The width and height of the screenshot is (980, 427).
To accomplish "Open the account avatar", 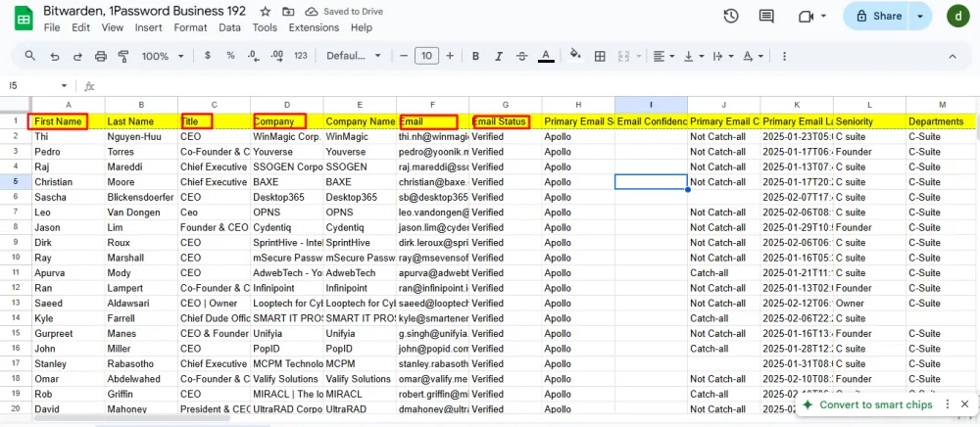I will (x=958, y=17).
